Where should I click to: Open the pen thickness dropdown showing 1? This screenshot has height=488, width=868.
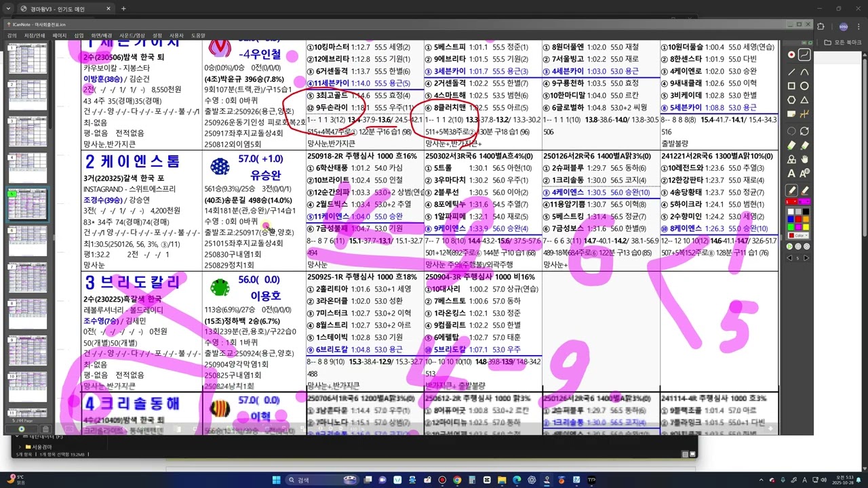791,201
